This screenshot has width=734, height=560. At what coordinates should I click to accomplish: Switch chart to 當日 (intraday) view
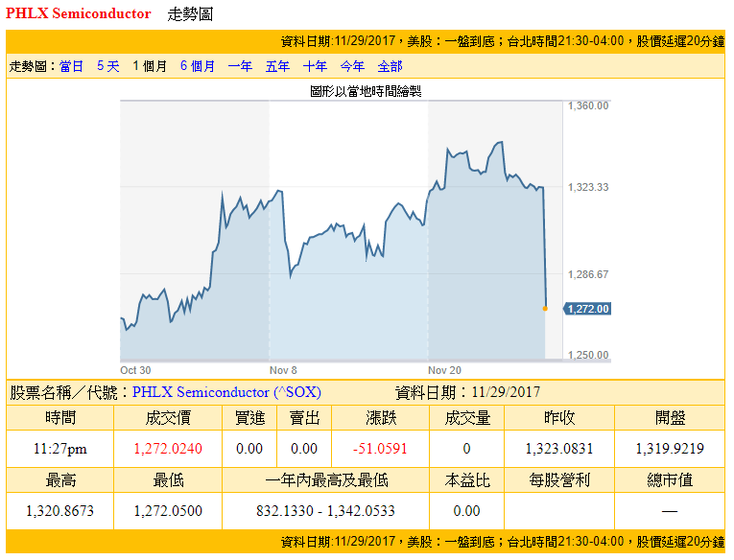pyautogui.click(x=71, y=66)
